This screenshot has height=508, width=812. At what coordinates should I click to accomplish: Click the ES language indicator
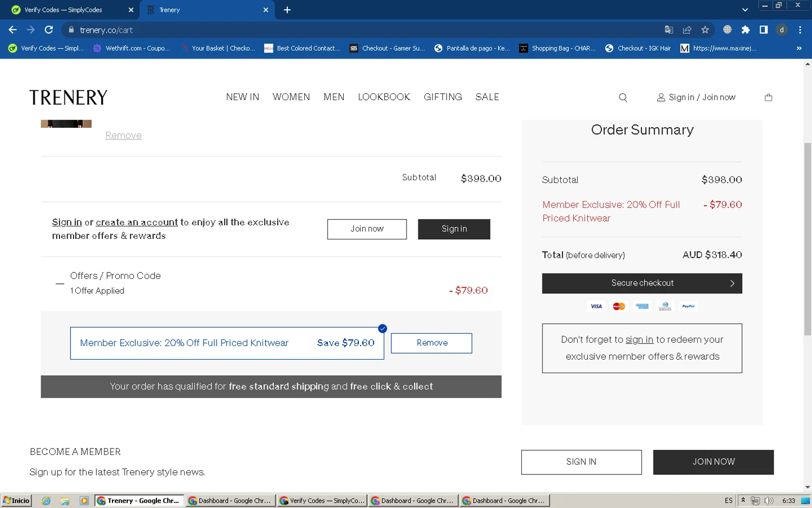728,501
